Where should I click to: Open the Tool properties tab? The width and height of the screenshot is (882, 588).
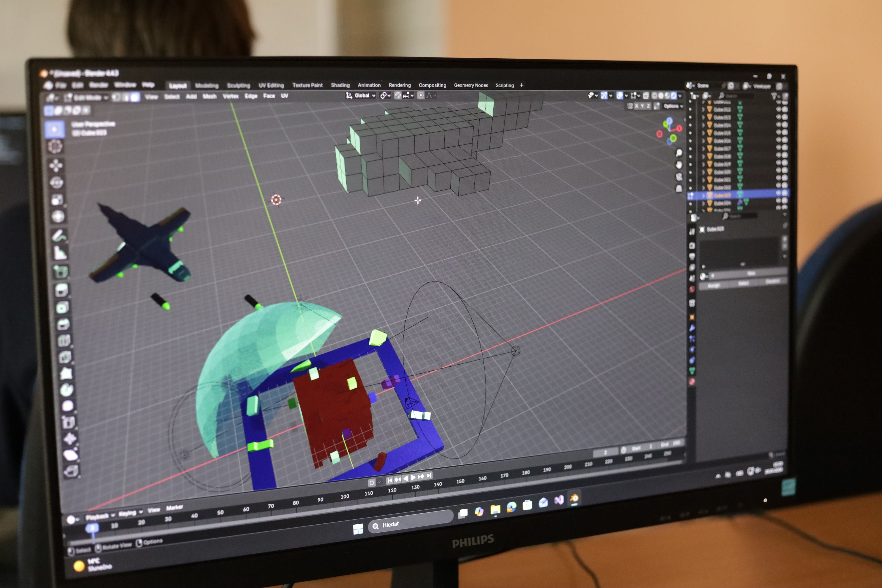click(x=692, y=232)
